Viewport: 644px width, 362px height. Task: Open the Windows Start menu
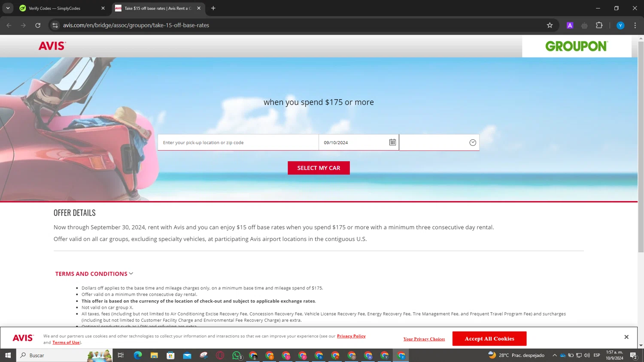point(8,355)
